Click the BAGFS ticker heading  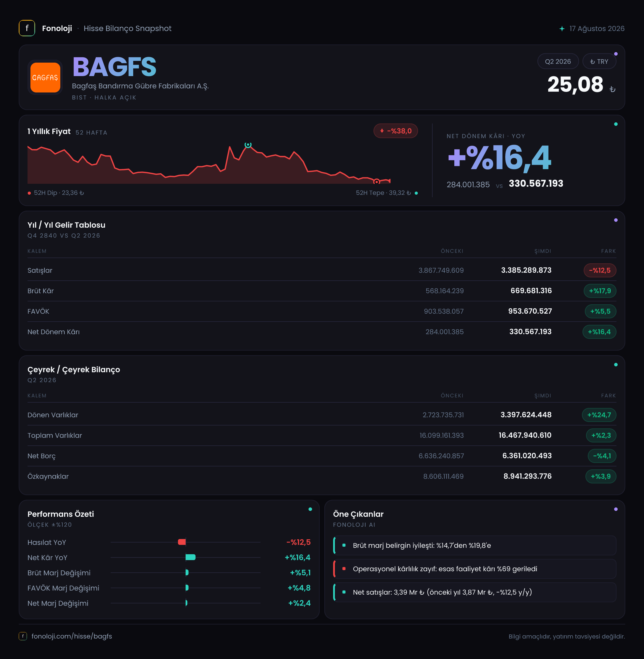pyautogui.click(x=114, y=67)
